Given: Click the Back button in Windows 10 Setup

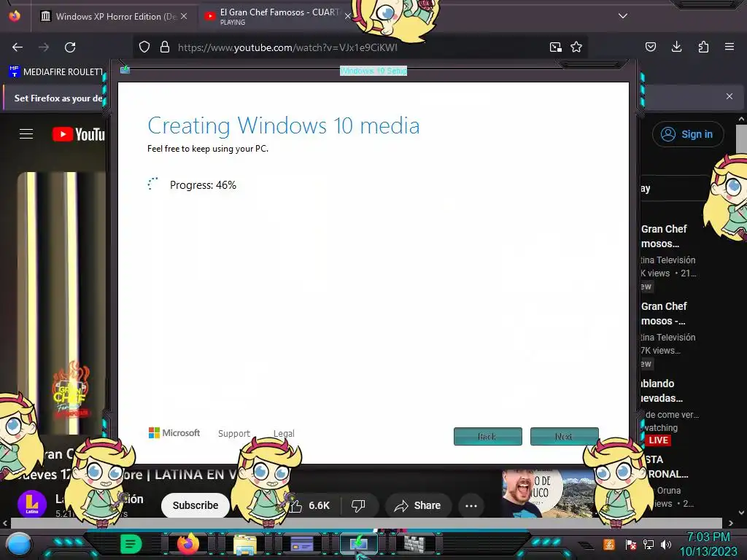Looking at the screenshot, I should 488,436.
